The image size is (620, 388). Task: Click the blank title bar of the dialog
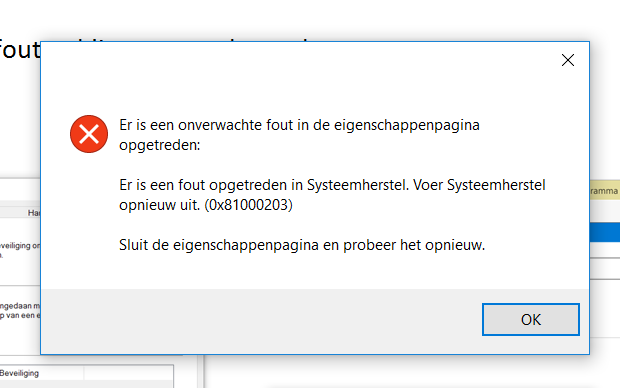(297, 60)
